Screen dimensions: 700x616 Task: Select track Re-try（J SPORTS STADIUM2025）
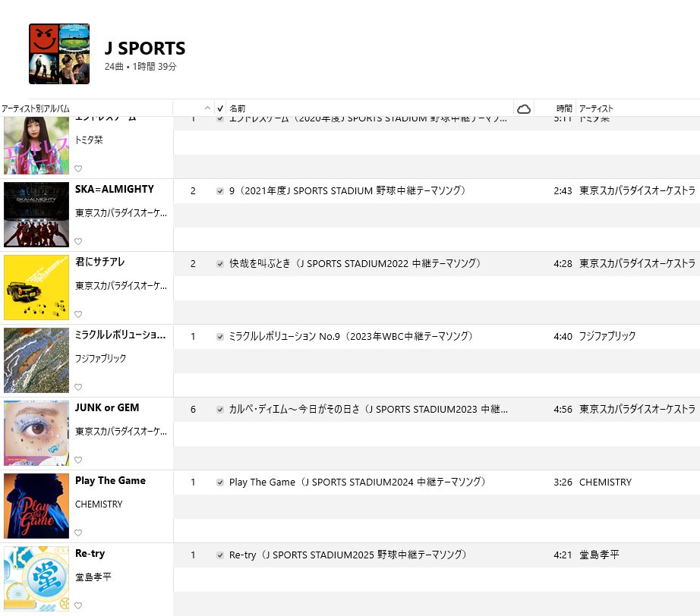(x=348, y=555)
